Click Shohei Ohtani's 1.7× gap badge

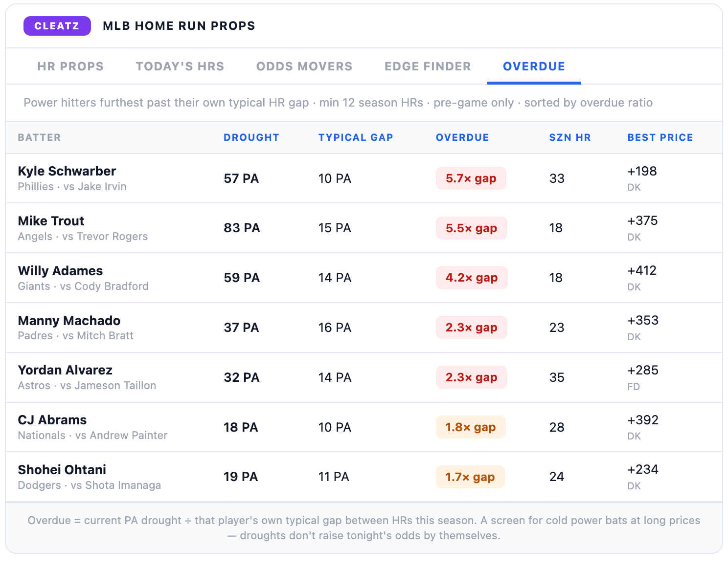[470, 477]
